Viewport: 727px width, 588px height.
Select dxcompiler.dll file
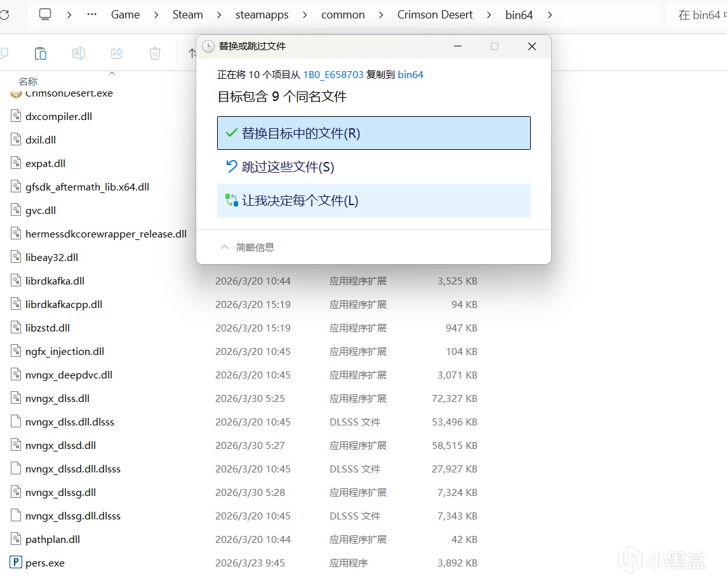click(58, 116)
